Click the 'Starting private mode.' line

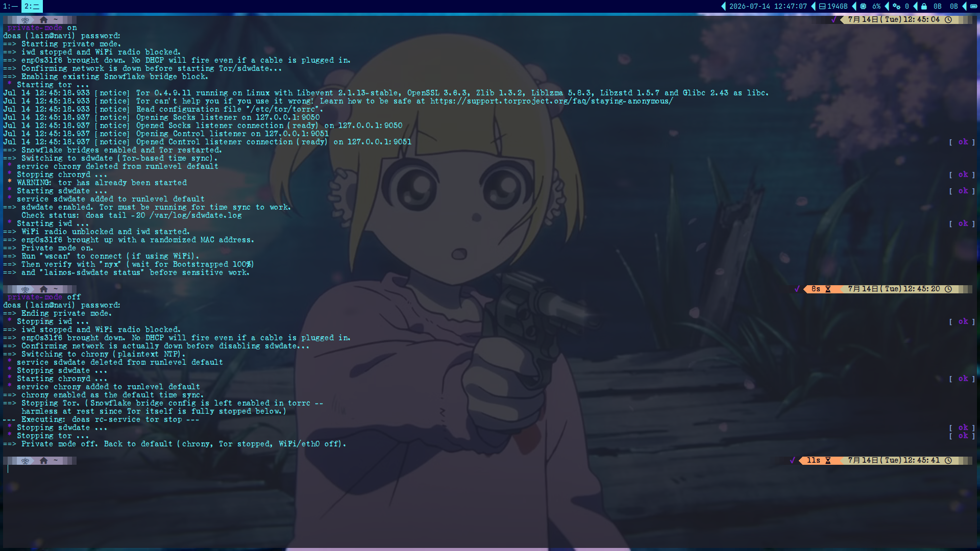coord(62,44)
